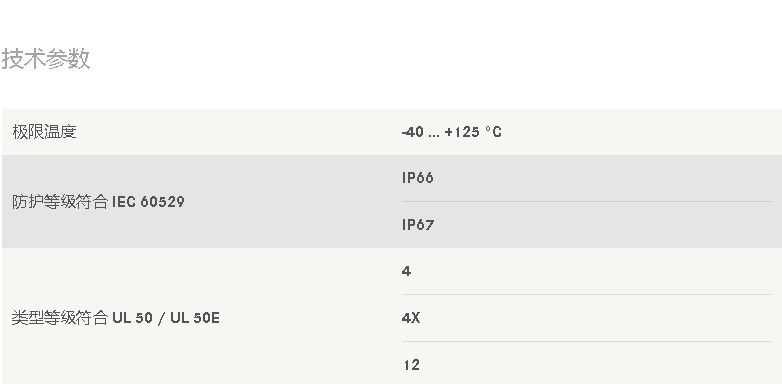Click the divider line between 4 and 4X

[586, 295]
